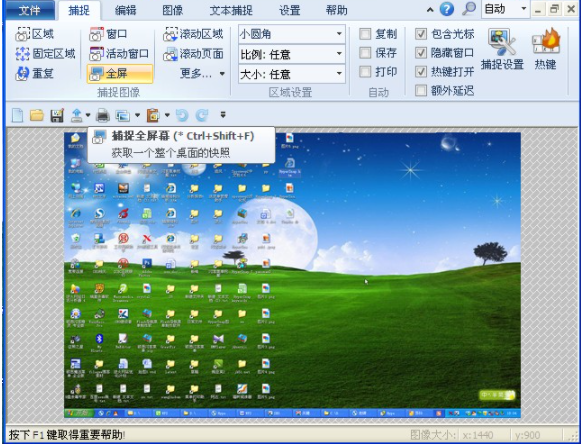Image resolution: width=581 pixels, height=444 pixels.
Task: Select 窗口 window capture
Action: [108, 34]
